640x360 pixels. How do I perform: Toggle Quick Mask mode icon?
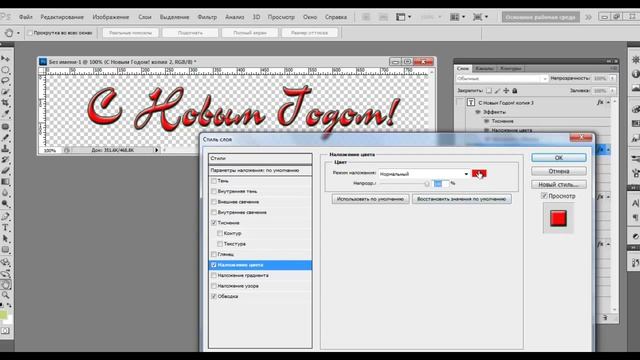[x=5, y=331]
